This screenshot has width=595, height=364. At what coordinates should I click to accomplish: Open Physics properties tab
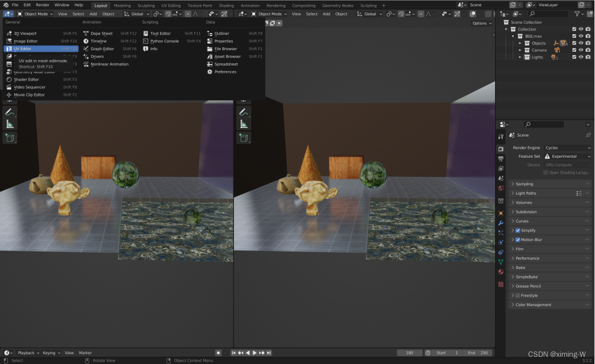[501, 242]
